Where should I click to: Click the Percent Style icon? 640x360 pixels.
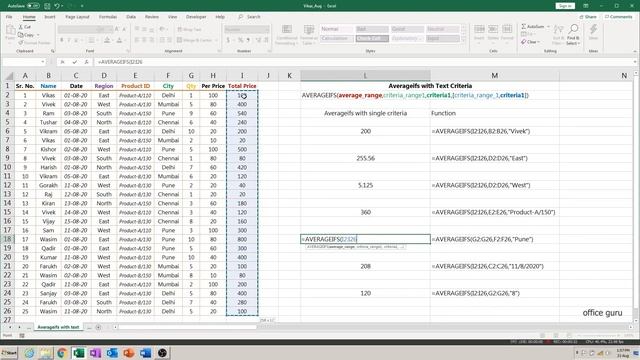(x=240, y=40)
